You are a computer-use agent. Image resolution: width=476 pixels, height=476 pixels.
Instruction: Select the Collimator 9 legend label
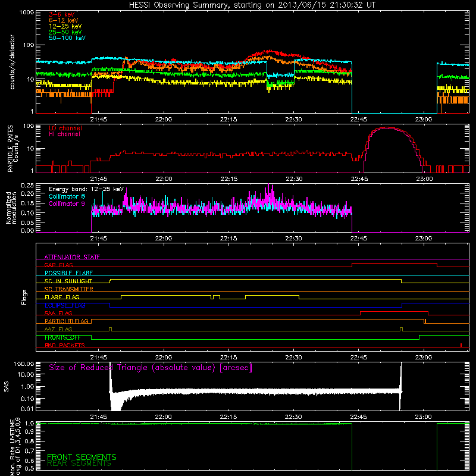coord(67,203)
